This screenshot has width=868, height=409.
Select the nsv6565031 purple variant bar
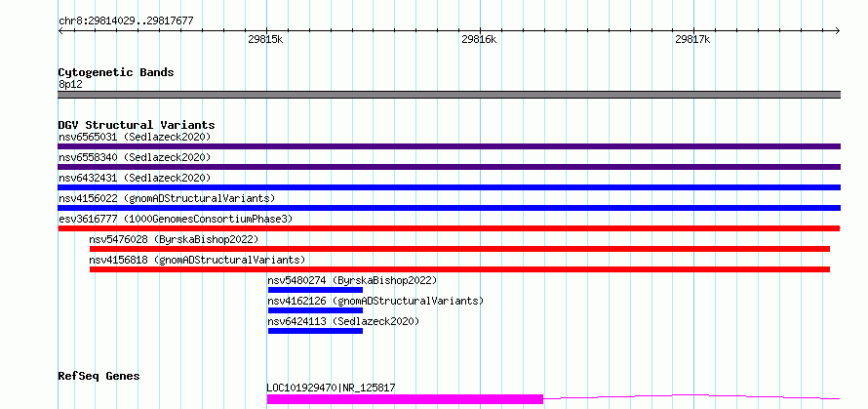pyautogui.click(x=449, y=146)
